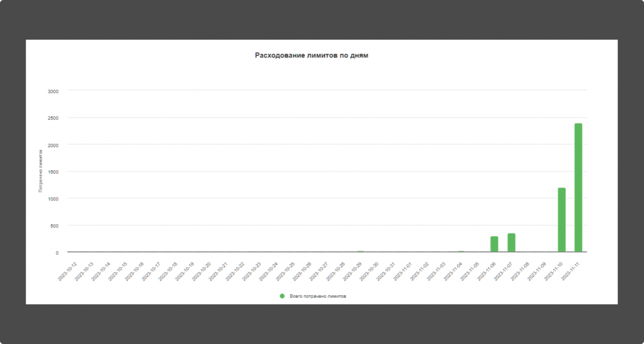Click the 2023-11-11 x-axis date label
The height and width of the screenshot is (344, 644).
coord(571,271)
